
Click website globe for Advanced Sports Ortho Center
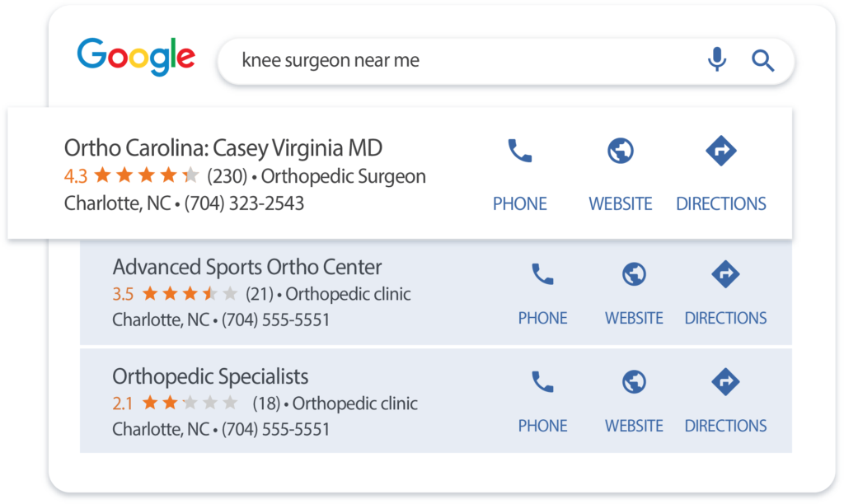[x=634, y=274]
